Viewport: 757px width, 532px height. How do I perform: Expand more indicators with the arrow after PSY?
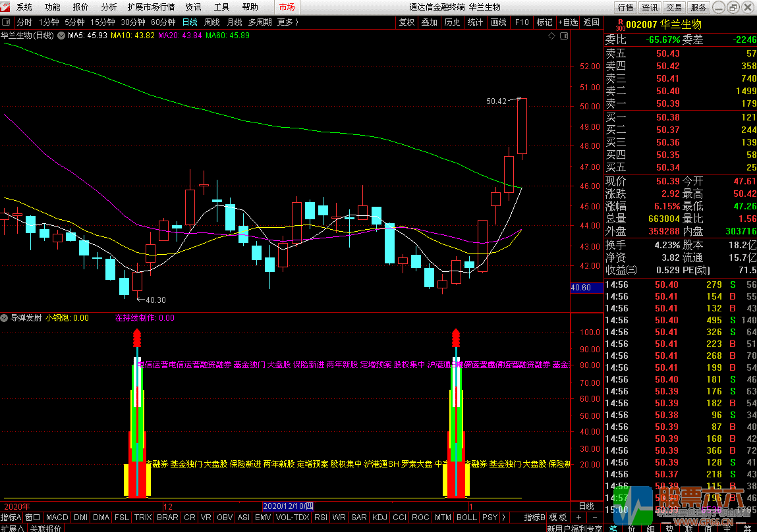coord(504,518)
